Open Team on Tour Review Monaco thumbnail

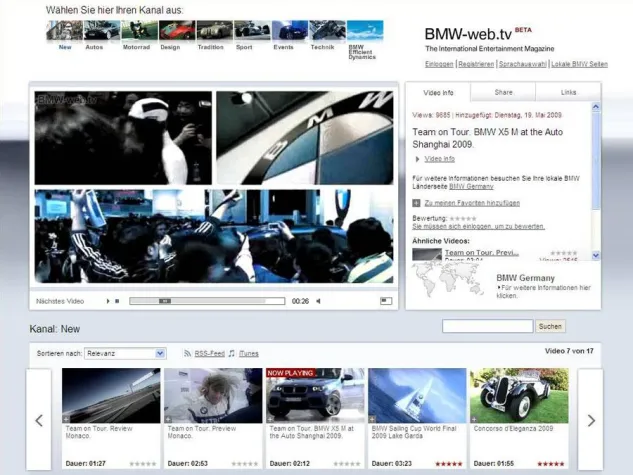click(111, 395)
